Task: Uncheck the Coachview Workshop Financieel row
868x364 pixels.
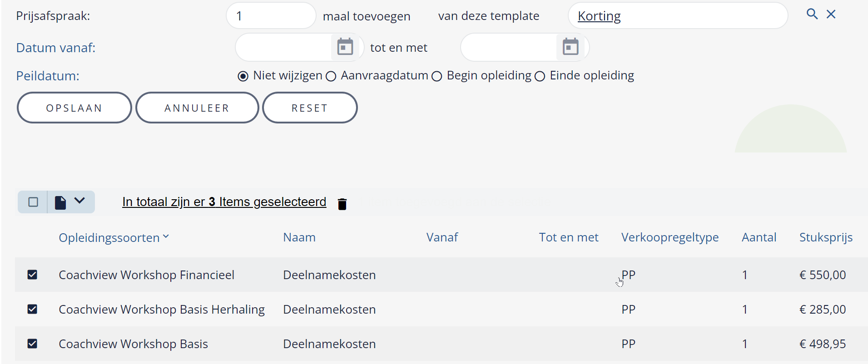Action: (x=32, y=275)
